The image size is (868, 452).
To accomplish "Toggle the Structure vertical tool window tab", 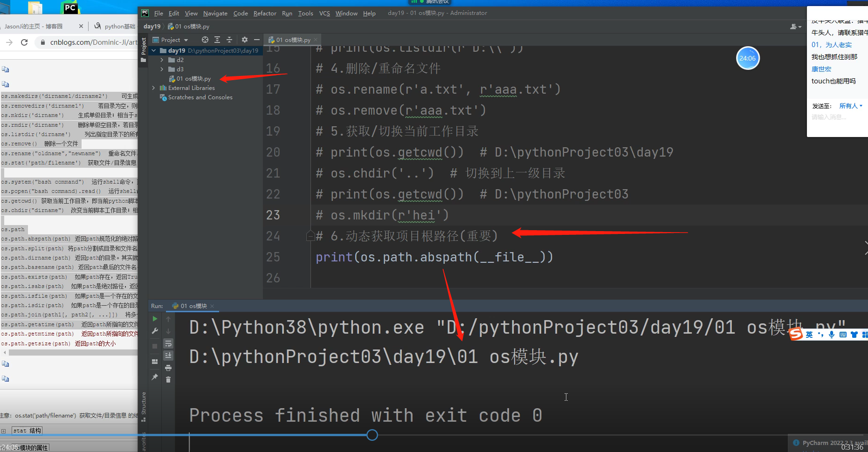I will (x=144, y=407).
